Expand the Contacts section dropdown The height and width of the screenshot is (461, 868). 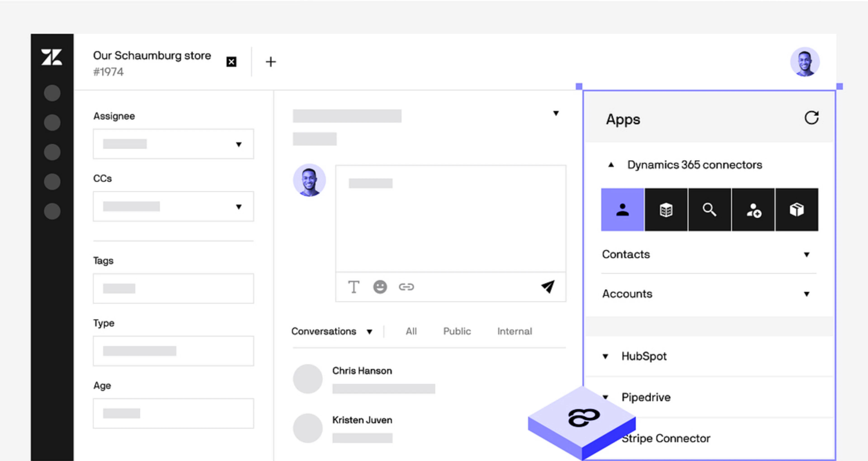[807, 255]
